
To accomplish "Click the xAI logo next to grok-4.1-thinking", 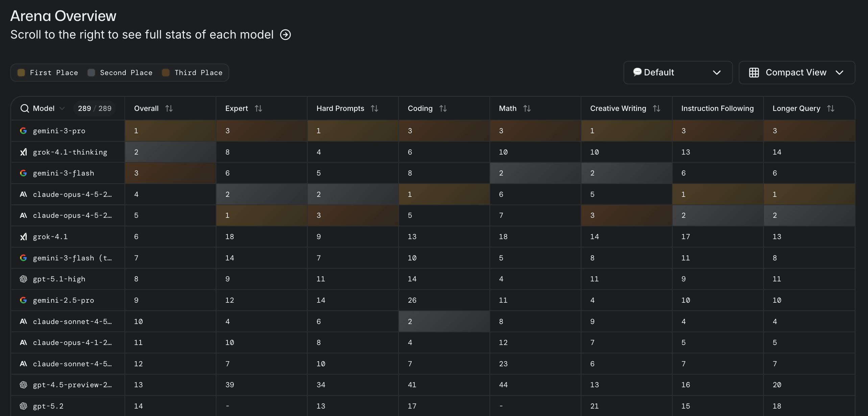I will click(23, 152).
